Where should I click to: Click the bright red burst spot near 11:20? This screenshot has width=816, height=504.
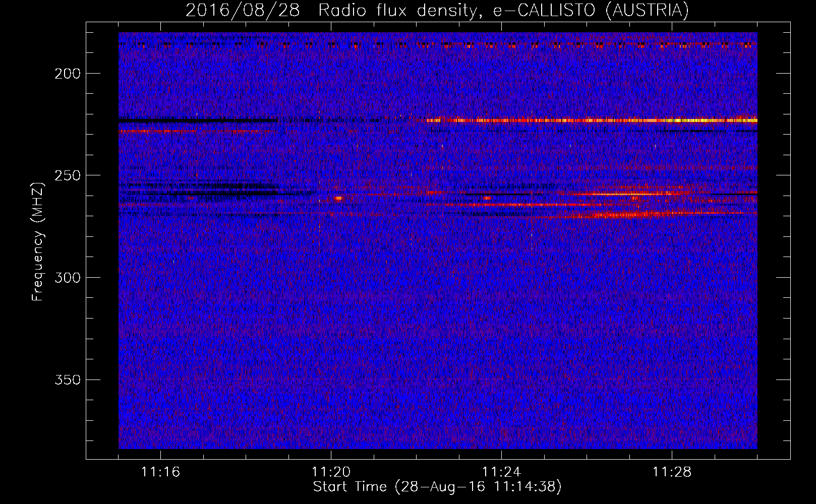click(338, 198)
